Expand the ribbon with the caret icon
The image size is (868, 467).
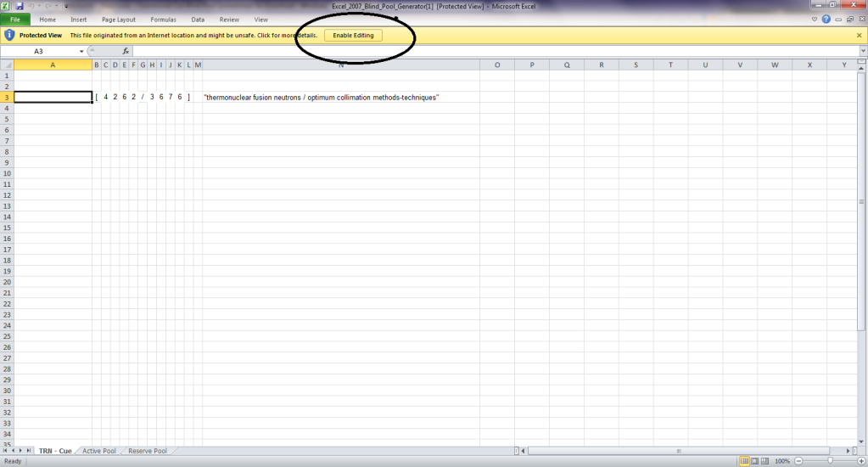coord(815,20)
